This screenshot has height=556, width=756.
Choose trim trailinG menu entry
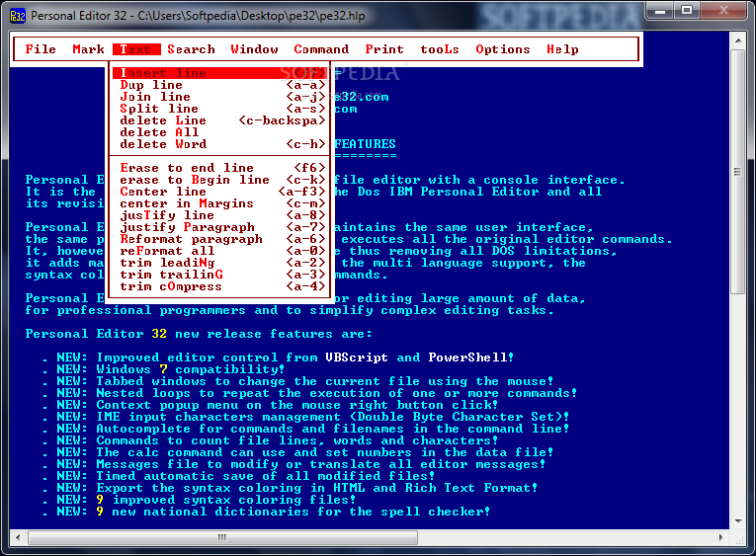[219, 275]
